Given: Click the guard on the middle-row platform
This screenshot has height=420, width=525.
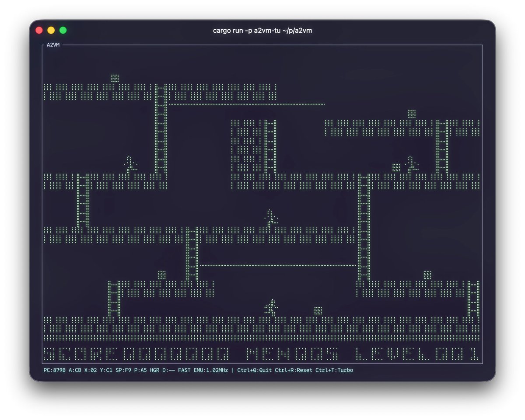Looking at the screenshot, I should [x=271, y=218].
